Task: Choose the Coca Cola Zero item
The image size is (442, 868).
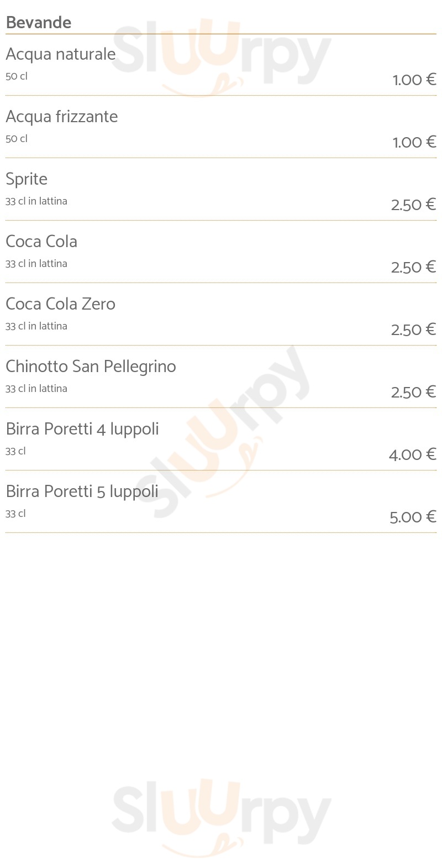Action: tap(61, 304)
